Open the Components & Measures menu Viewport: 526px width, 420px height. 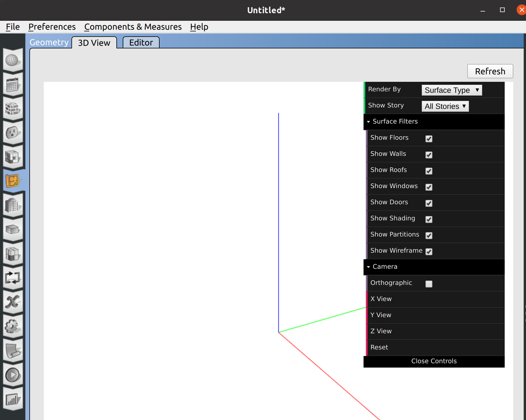[133, 27]
